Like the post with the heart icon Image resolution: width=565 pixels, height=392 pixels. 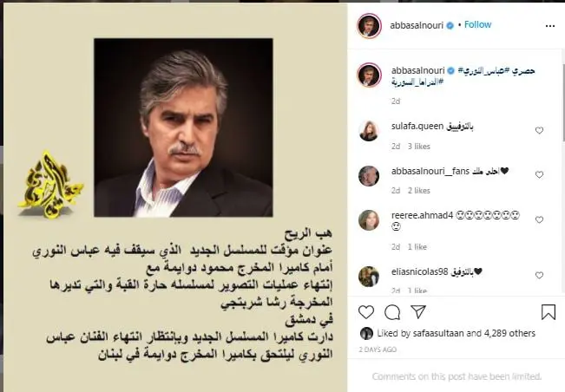(366, 311)
